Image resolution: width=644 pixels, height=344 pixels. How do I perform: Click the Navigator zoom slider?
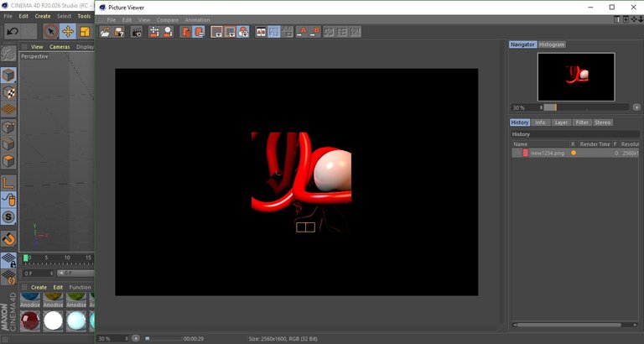tap(586, 107)
